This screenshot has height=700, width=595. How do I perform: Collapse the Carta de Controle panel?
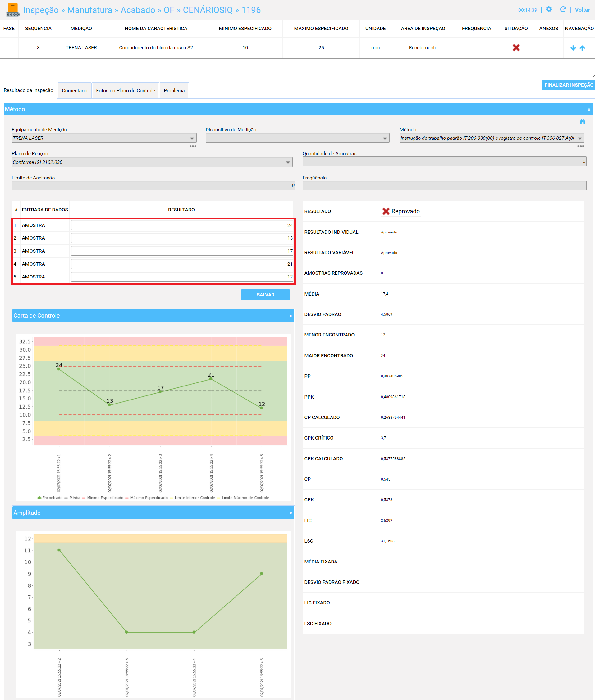tap(291, 316)
